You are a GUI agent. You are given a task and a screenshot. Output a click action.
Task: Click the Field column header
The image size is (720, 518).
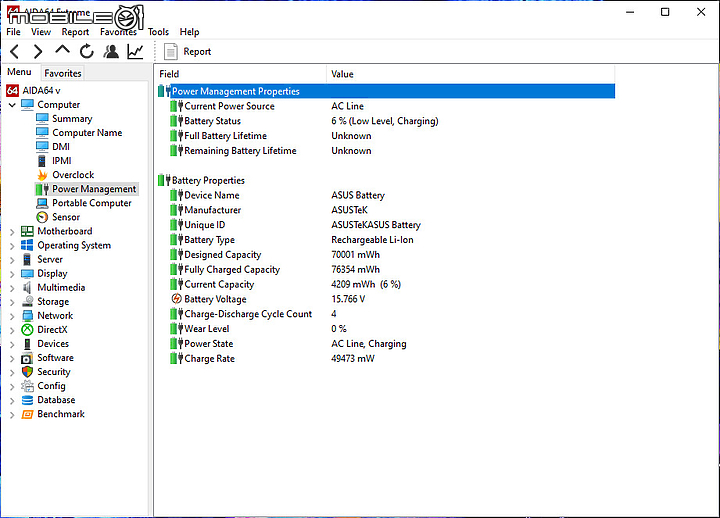click(x=241, y=74)
